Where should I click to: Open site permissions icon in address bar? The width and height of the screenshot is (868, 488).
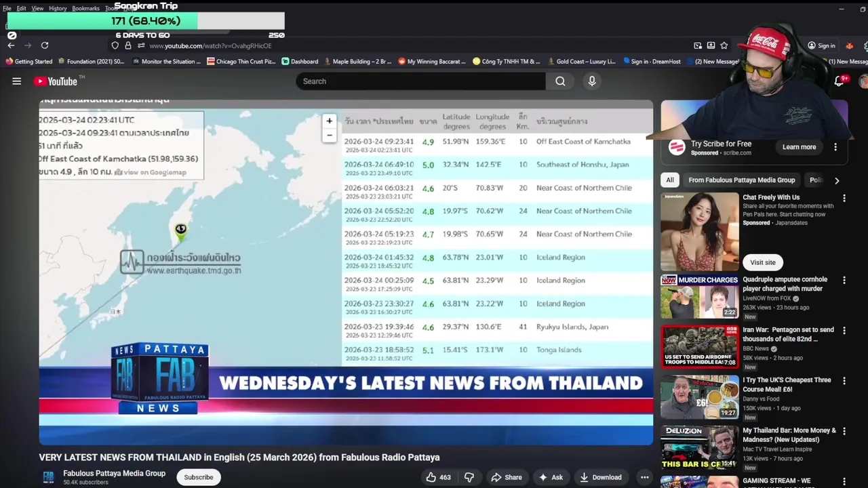pos(140,45)
